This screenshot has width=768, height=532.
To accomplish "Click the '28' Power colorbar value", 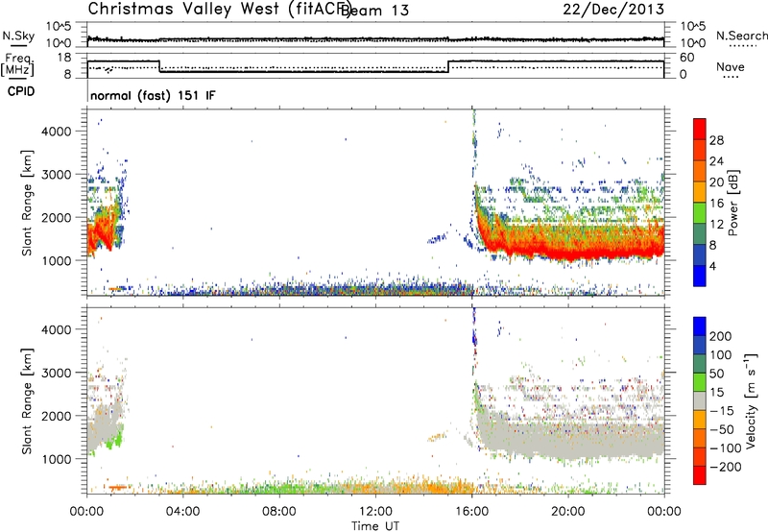I will tap(716, 140).
